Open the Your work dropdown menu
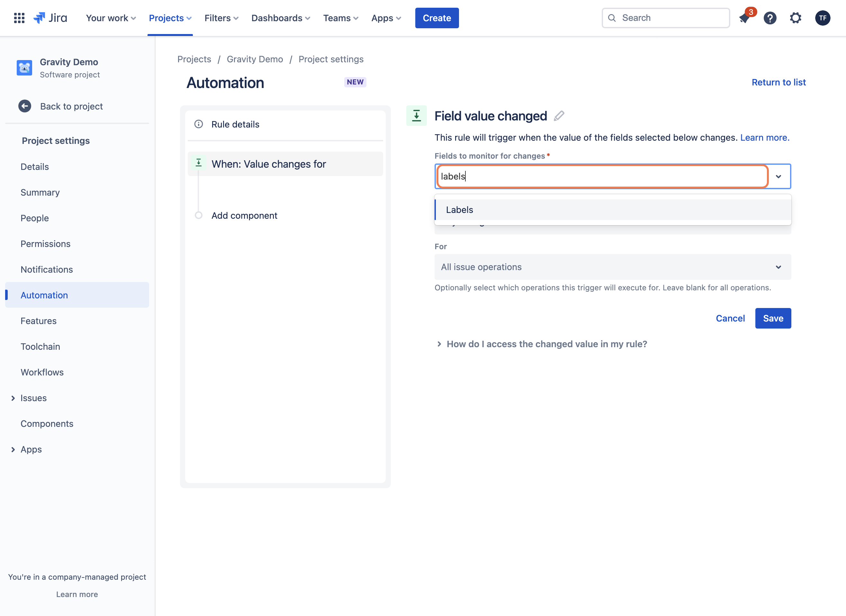The height and width of the screenshot is (616, 846). click(111, 18)
